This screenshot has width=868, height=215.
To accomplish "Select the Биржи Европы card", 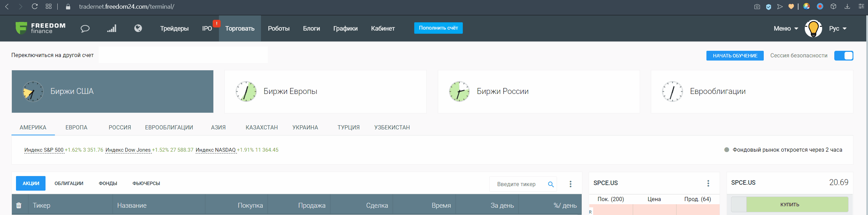I will point(326,91).
